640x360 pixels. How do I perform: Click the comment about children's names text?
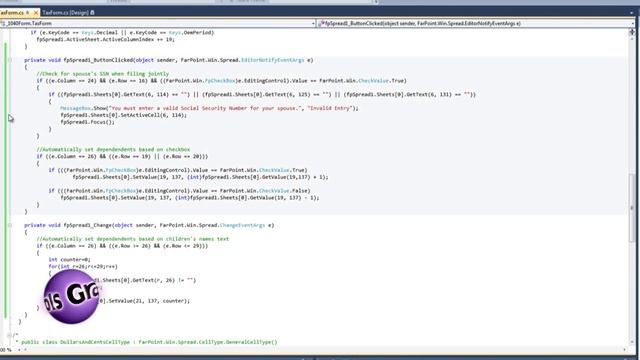pos(133,239)
